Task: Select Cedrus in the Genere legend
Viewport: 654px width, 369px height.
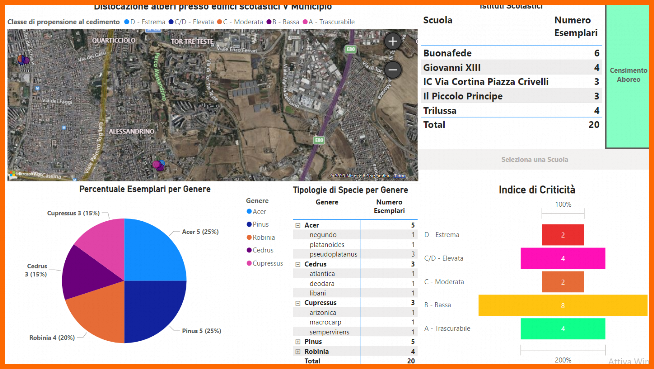Action: click(260, 251)
